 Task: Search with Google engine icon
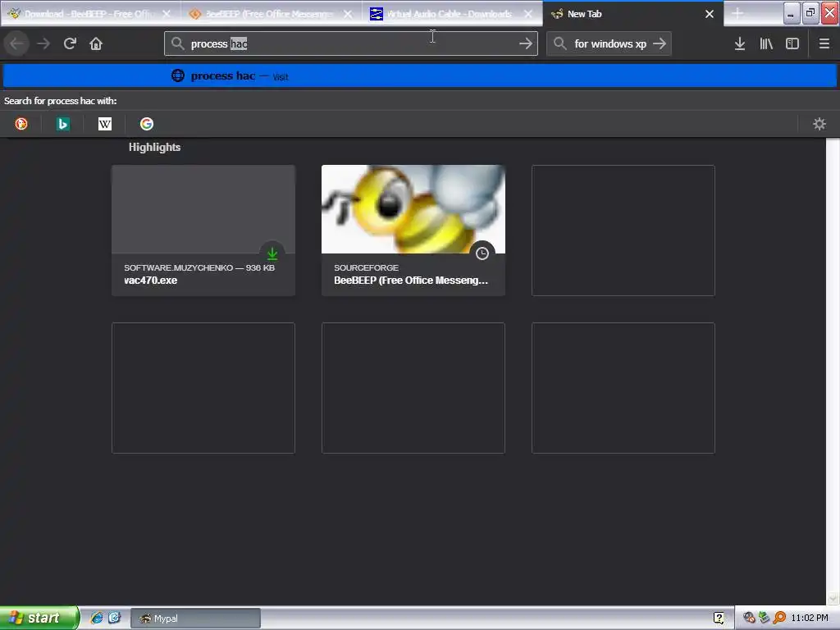point(147,124)
